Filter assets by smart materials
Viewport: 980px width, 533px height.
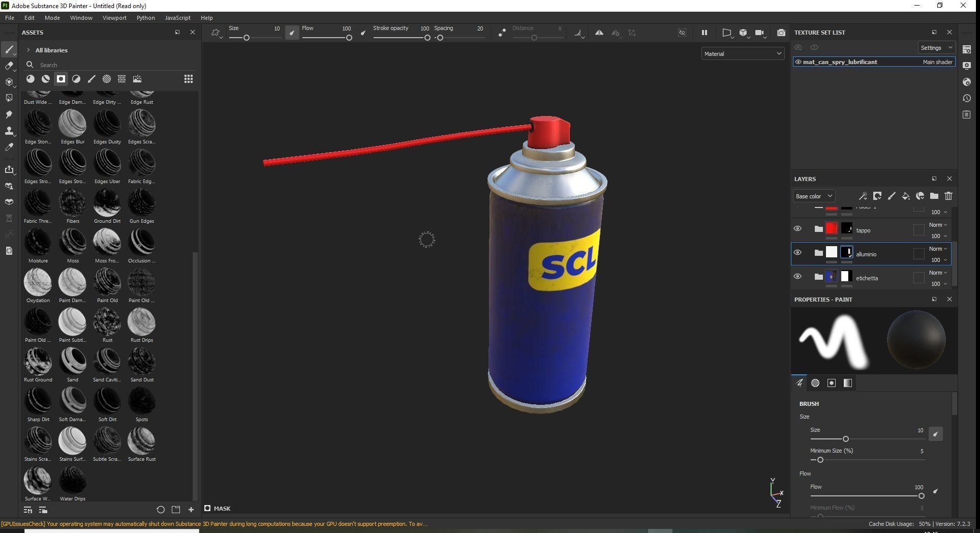coord(46,79)
